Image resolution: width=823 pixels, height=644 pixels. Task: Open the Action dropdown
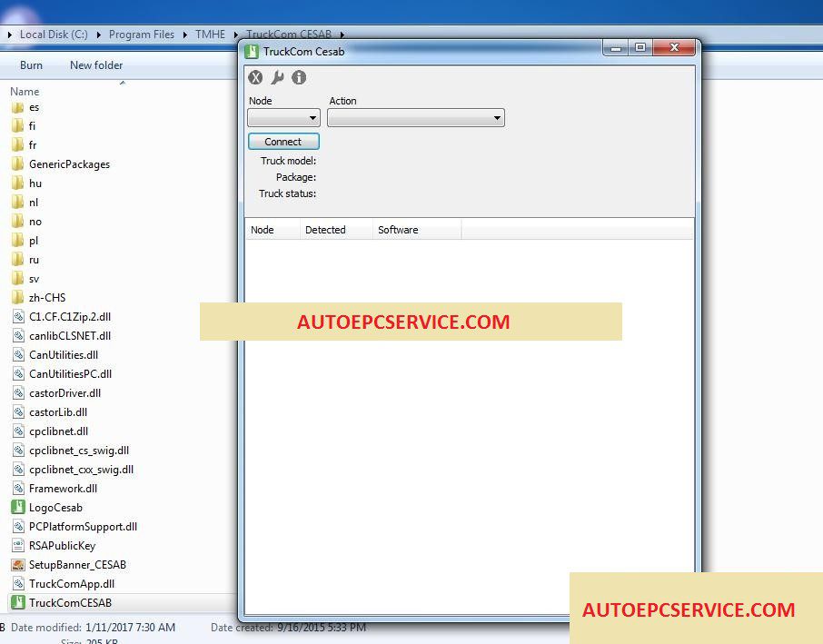[x=416, y=117]
